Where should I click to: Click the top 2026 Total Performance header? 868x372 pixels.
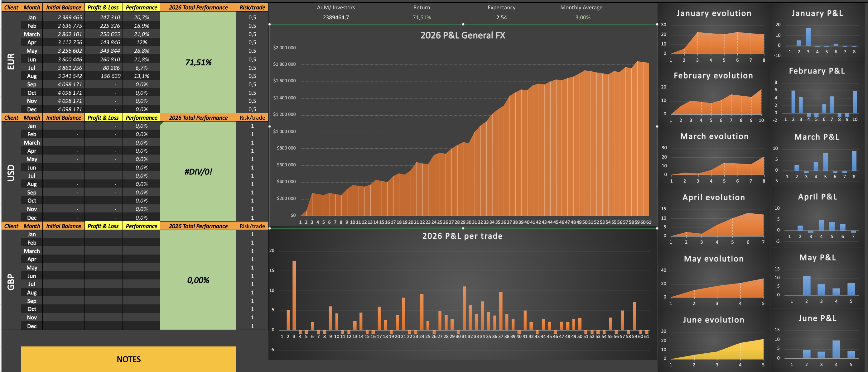(x=198, y=7)
